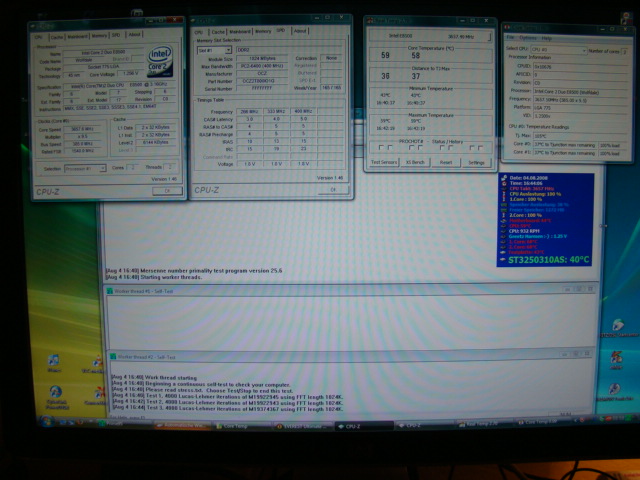The image size is (640, 480).
Task: Click the Reset button in Real Temp
Action: (446, 162)
